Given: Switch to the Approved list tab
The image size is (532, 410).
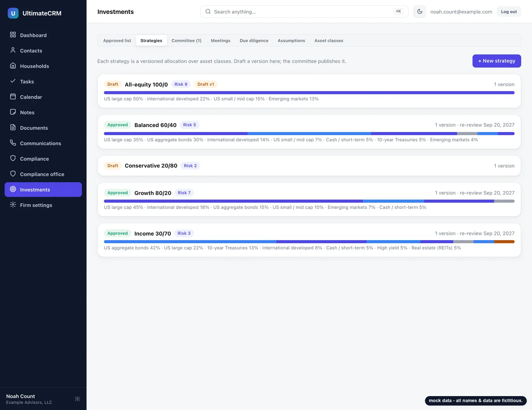Looking at the screenshot, I should tap(117, 41).
